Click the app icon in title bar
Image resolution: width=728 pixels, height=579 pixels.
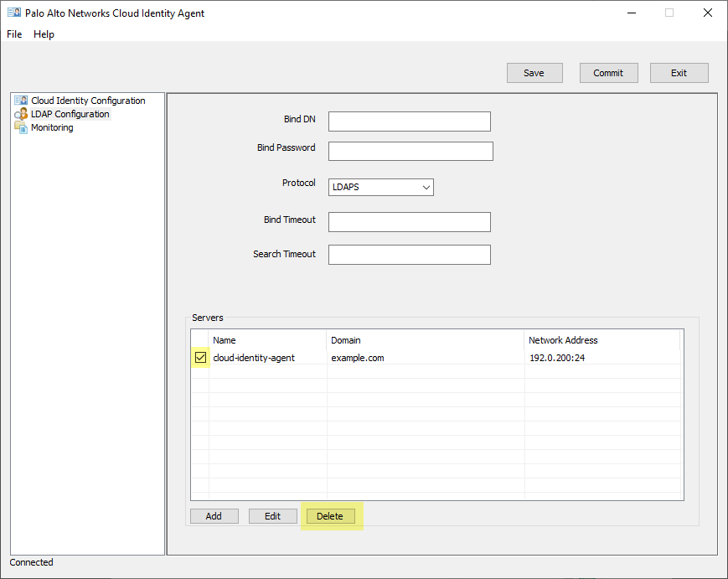13,13
